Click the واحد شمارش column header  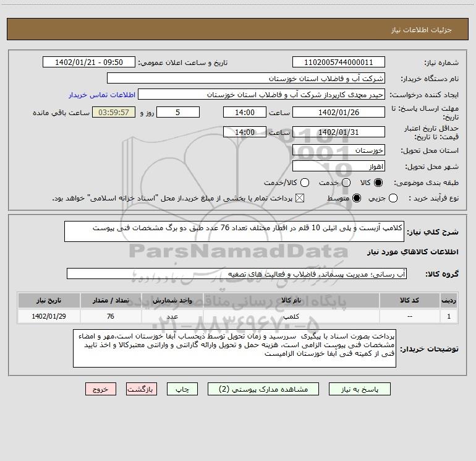point(172,300)
